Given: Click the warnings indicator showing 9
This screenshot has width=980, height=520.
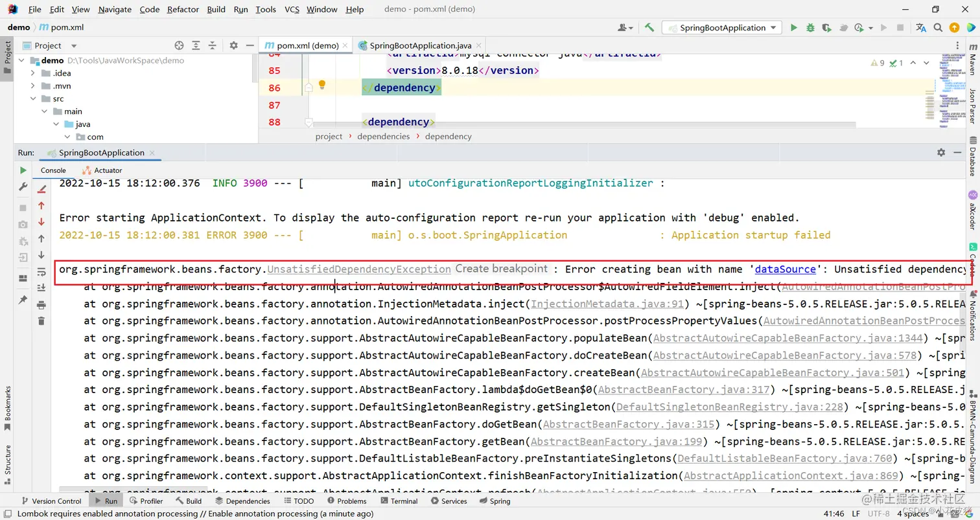Looking at the screenshot, I should pos(878,63).
